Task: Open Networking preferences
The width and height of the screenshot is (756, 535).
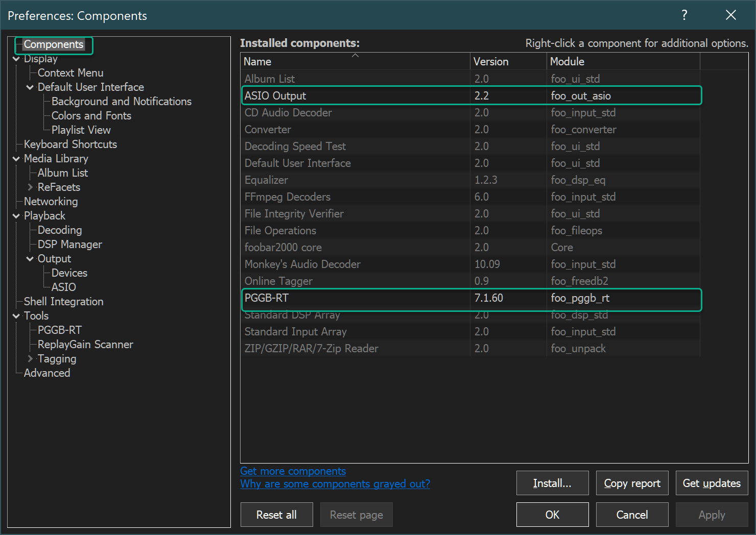Action: (51, 202)
